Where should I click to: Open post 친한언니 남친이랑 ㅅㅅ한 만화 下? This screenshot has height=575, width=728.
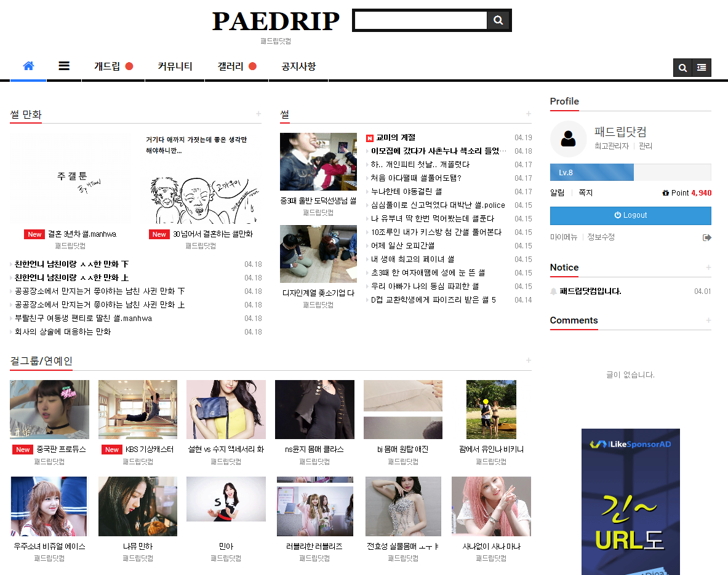point(71,264)
